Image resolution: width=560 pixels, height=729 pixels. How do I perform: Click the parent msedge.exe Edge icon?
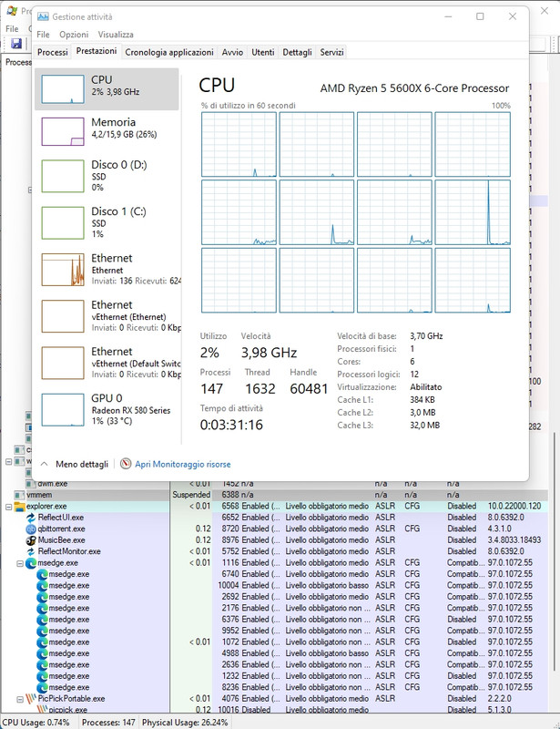click(31, 563)
